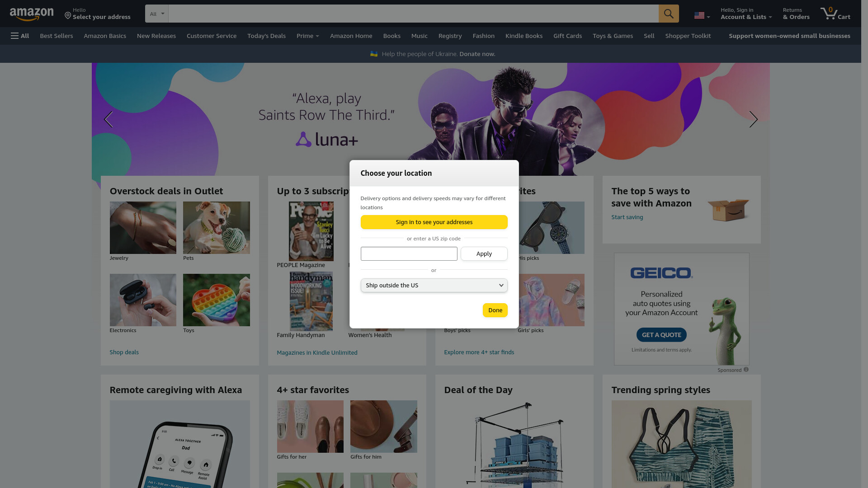Open Ship outside the US dropdown
The height and width of the screenshot is (488, 868).
tap(434, 285)
